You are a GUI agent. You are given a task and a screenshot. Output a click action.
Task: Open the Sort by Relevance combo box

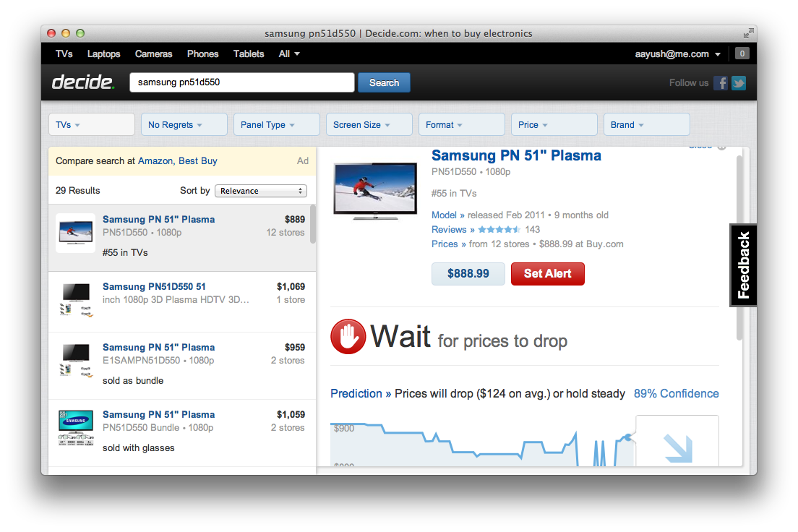tap(260, 191)
